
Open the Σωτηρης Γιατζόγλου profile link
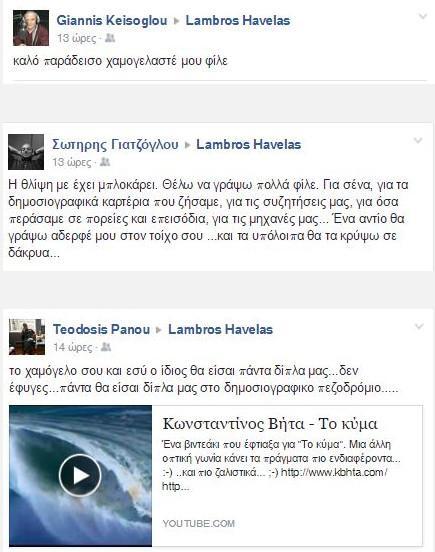[115, 144]
